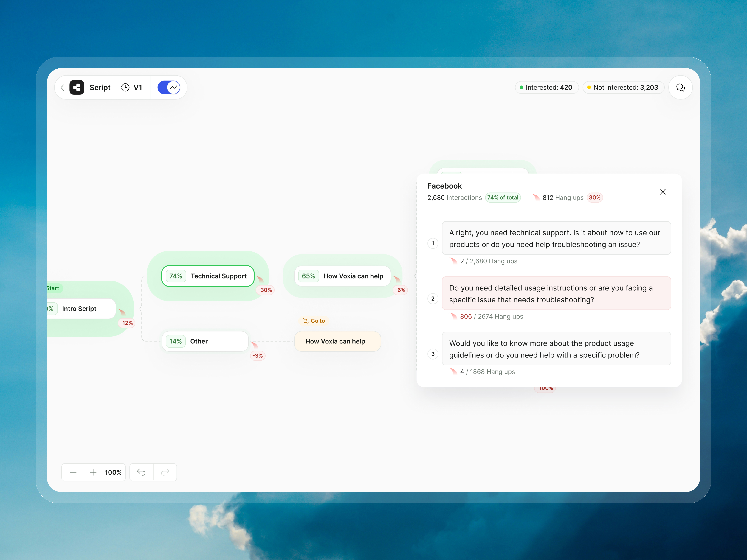
Task: Click step number 2 circle
Action: coord(433,298)
